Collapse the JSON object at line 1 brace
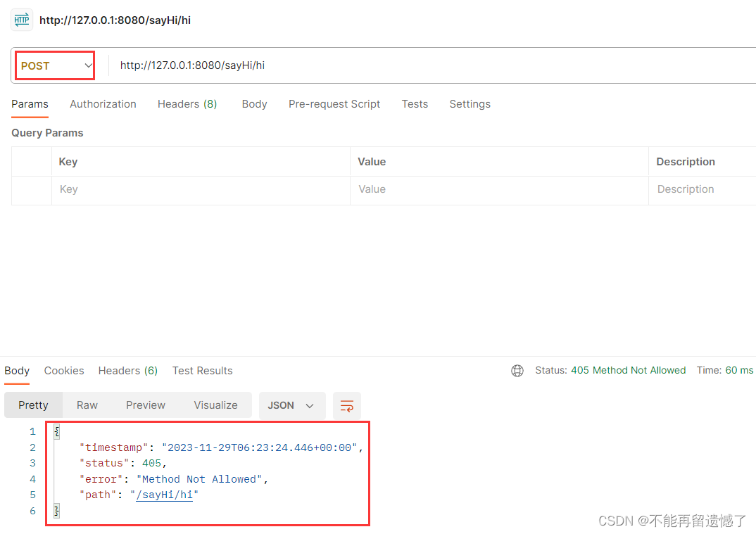756x534 pixels. (56, 431)
